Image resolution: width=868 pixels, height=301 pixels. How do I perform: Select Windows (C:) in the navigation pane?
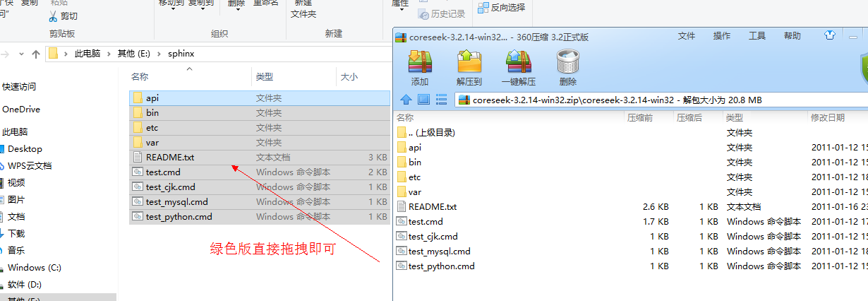(35, 268)
